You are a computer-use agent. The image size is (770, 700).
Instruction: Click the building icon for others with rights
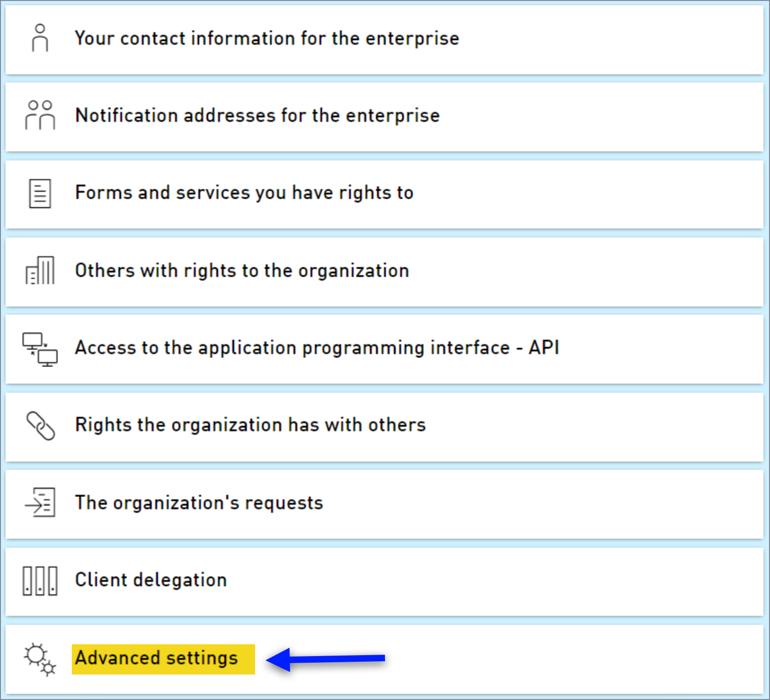40,271
